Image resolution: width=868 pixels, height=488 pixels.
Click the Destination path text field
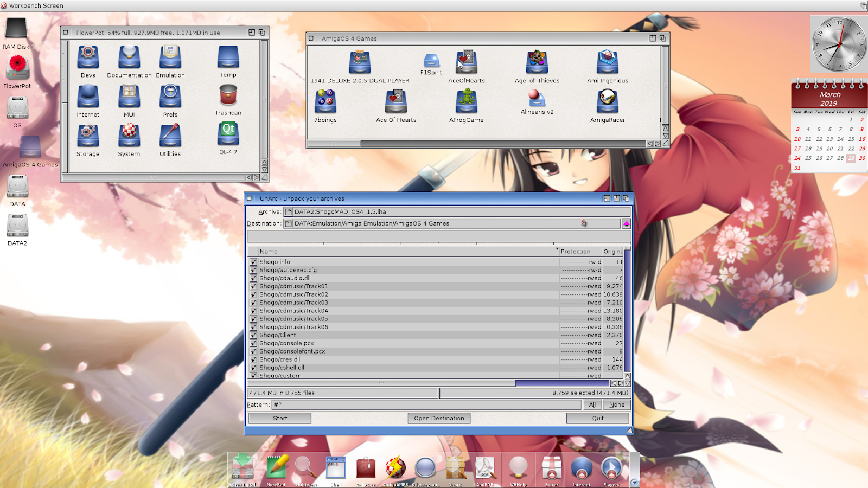[457, 223]
